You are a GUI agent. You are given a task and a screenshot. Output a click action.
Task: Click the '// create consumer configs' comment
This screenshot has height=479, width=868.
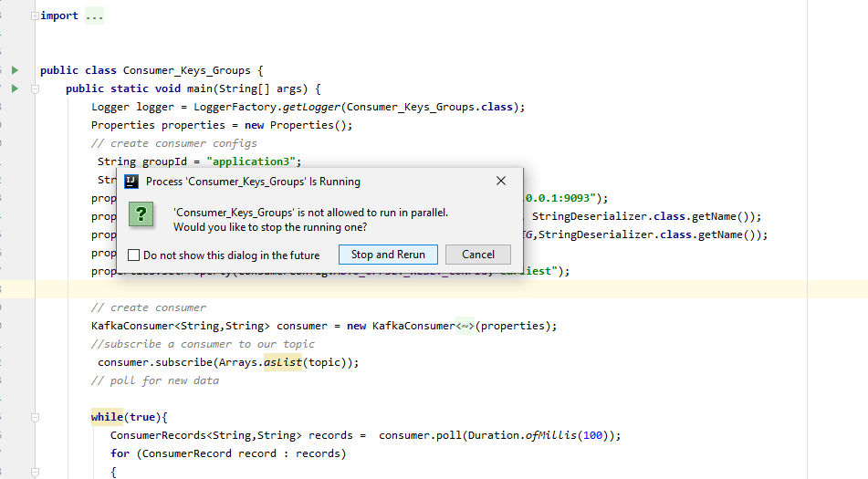(x=173, y=143)
